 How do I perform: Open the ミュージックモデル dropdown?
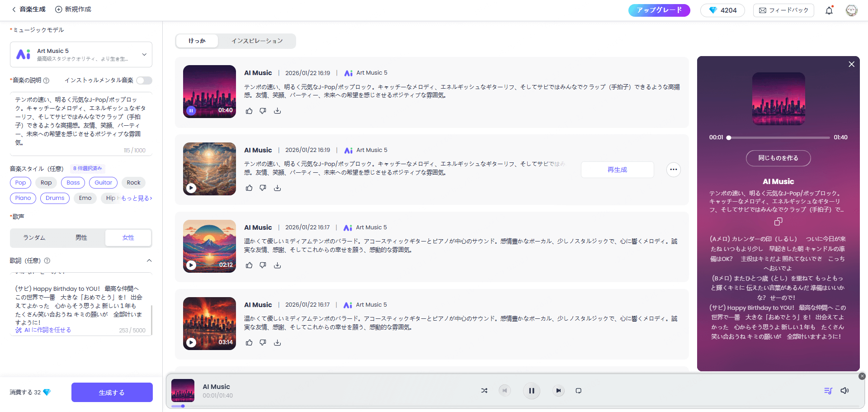tap(144, 54)
